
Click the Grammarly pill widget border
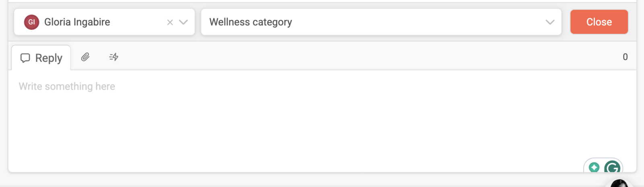pos(603,159)
